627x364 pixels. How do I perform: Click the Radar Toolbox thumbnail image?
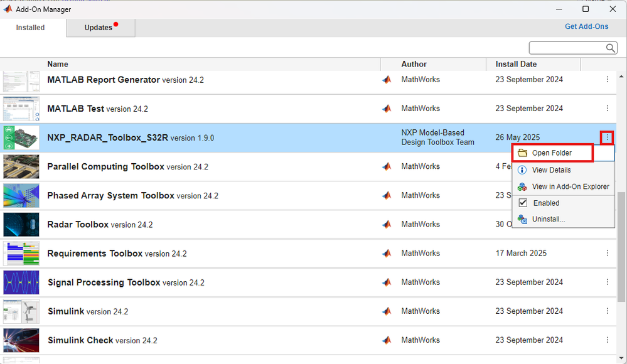coord(21,225)
